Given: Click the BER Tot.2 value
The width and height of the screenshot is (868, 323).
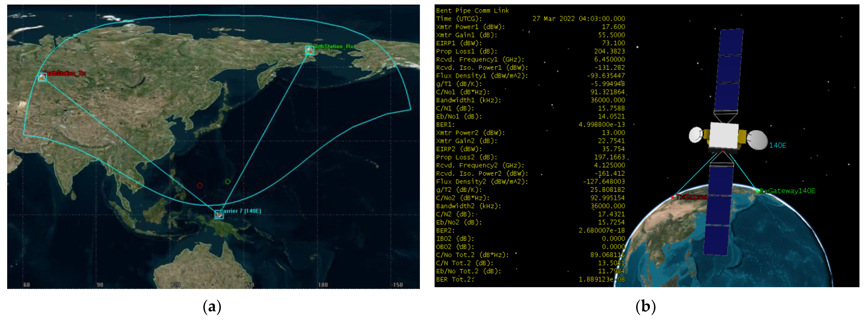Looking at the screenshot, I should pyautogui.click(x=601, y=279).
